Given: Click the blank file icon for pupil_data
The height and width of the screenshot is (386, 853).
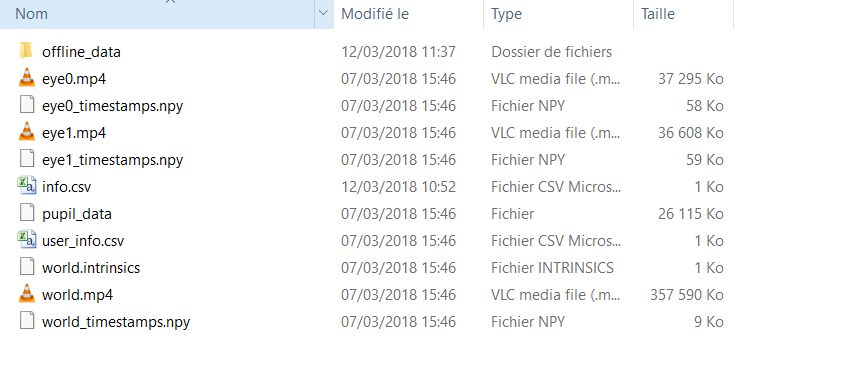Looking at the screenshot, I should (x=27, y=213).
